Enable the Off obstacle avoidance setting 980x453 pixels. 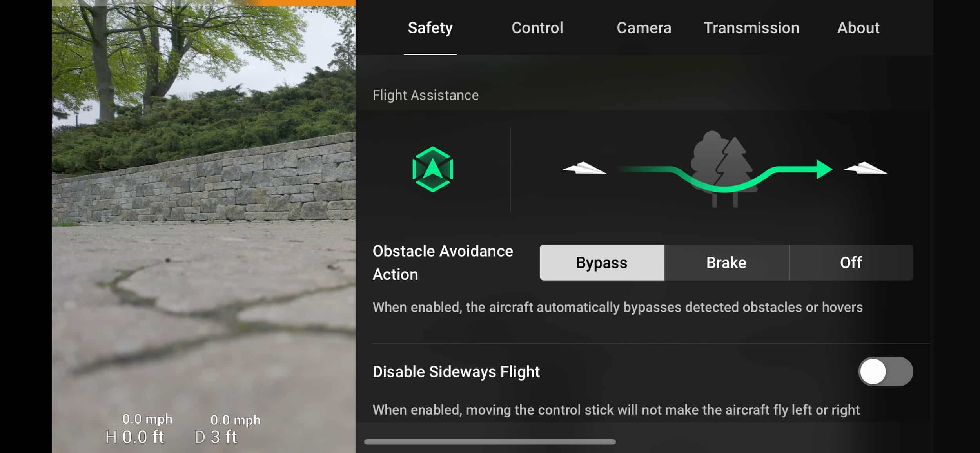(851, 263)
